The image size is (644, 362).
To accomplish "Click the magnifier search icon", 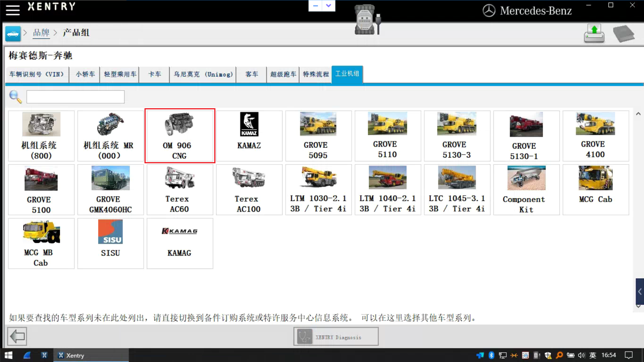I will [15, 97].
